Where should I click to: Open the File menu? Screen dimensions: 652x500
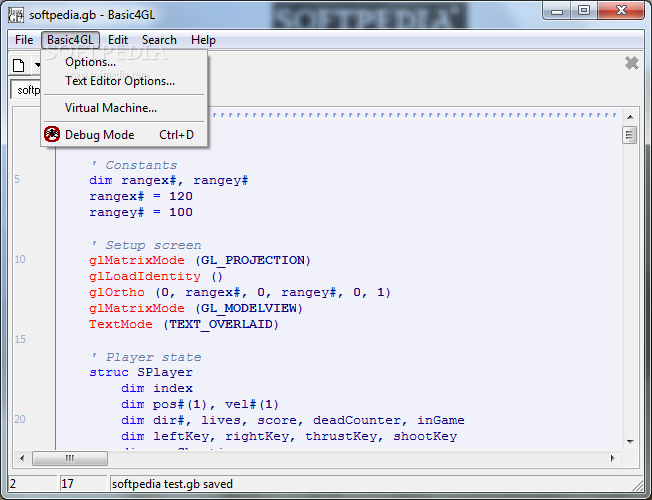tap(24, 40)
